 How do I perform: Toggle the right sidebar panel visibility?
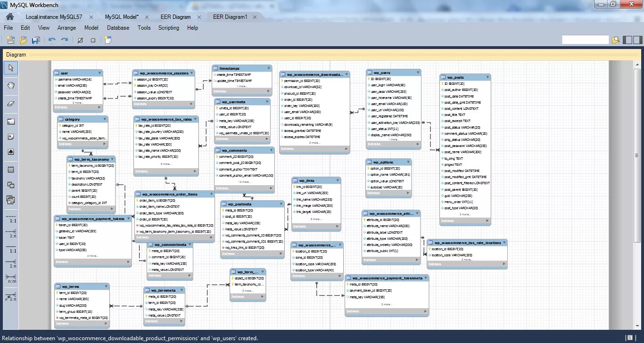tap(637, 40)
